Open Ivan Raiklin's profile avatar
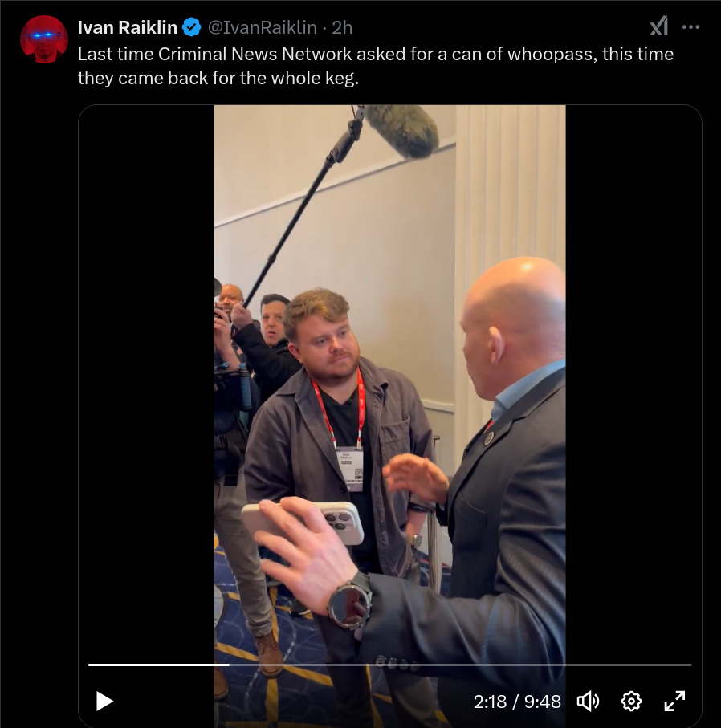Screen dimensions: 721x728 coord(44,39)
